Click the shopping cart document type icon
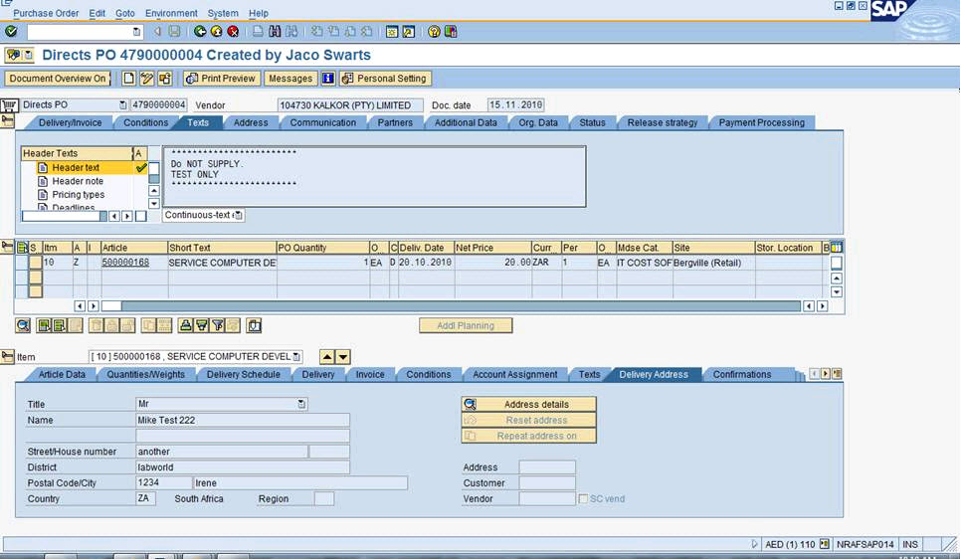This screenshot has height=560, width=961. point(9,105)
